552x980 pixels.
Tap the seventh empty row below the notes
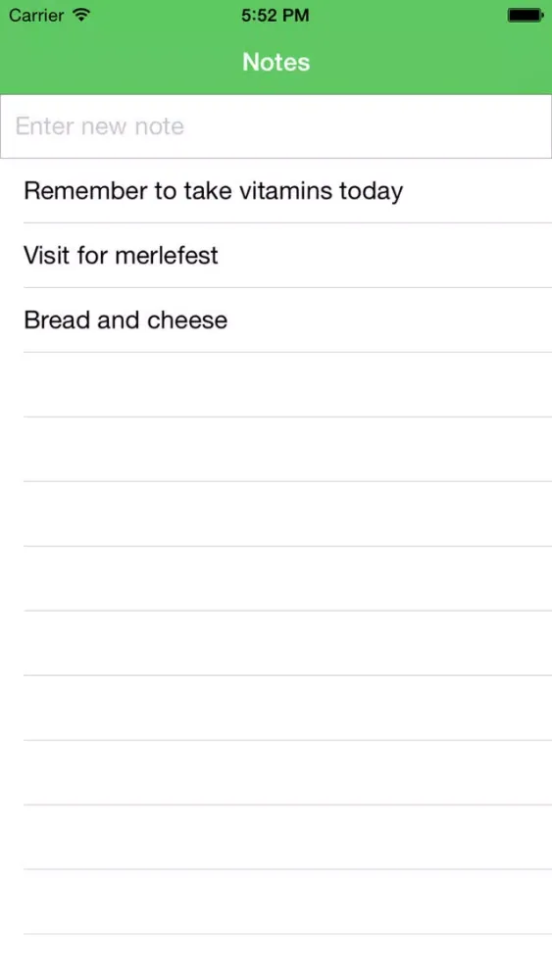pos(276,772)
